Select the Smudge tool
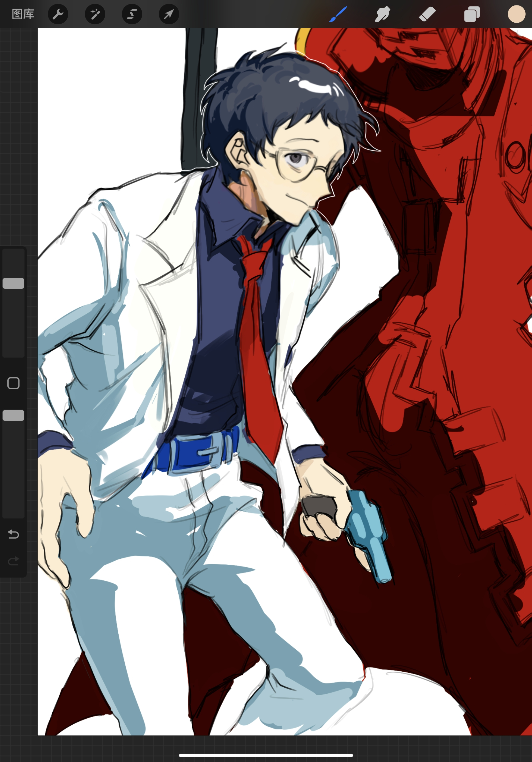The image size is (532, 762). click(x=382, y=14)
